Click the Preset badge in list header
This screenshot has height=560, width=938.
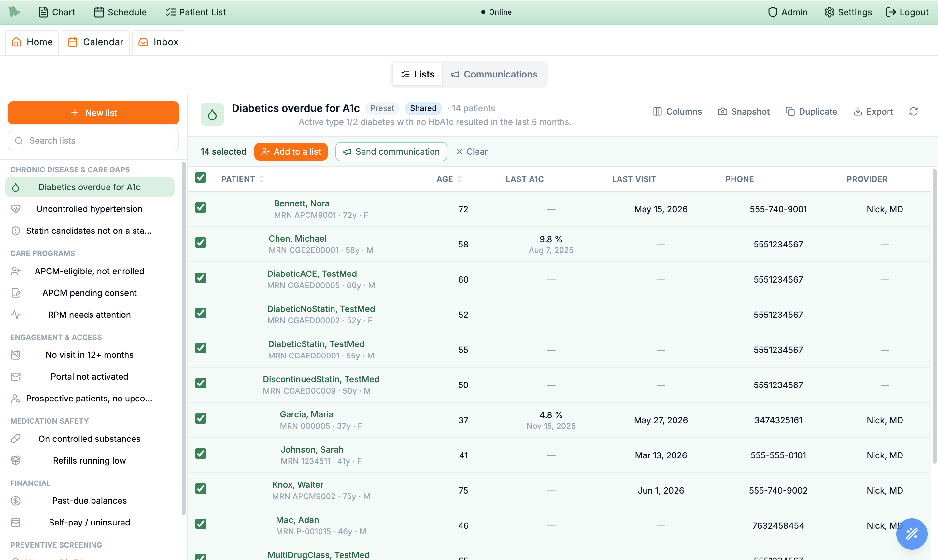382,108
